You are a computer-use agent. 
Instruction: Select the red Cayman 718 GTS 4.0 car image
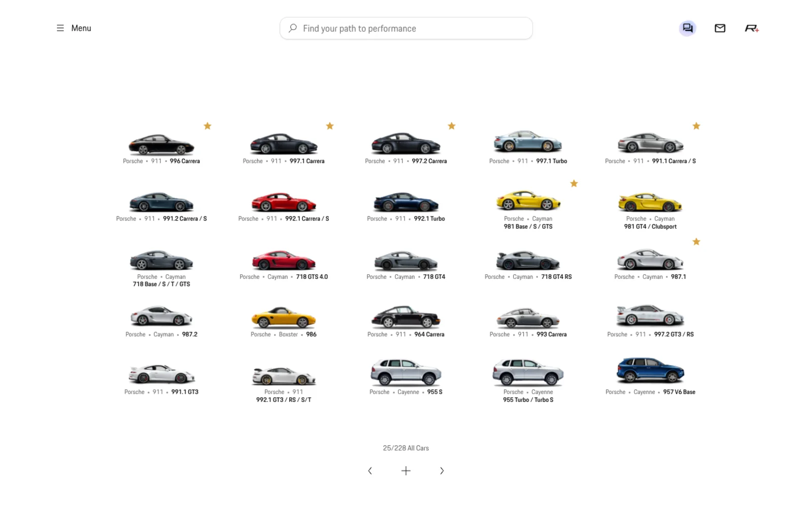[x=284, y=260]
